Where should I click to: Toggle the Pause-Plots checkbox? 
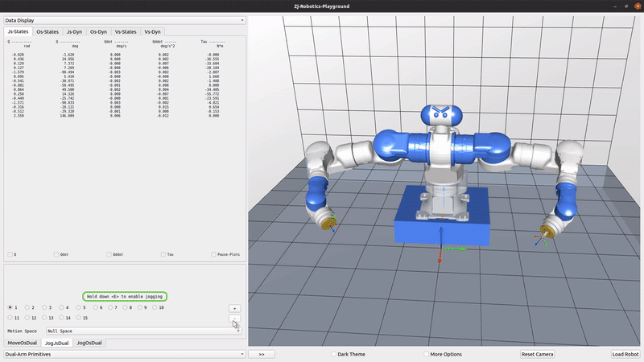214,254
